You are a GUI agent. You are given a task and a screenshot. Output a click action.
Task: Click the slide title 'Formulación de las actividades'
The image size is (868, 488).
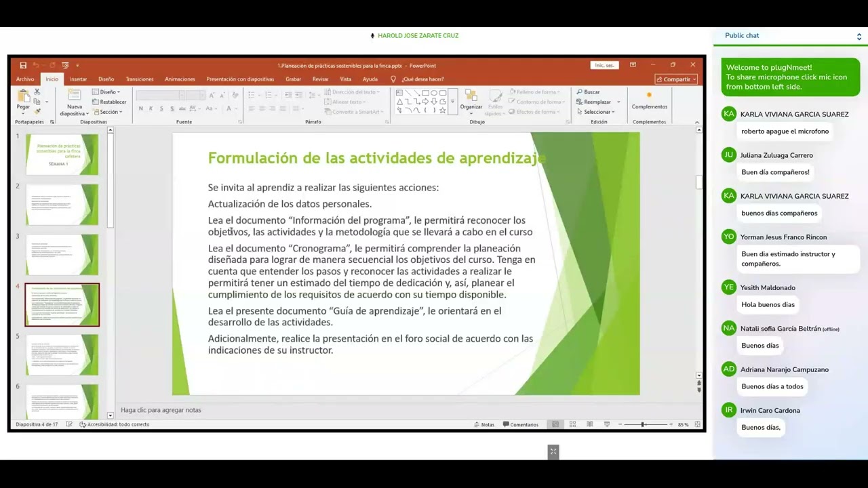tap(377, 158)
